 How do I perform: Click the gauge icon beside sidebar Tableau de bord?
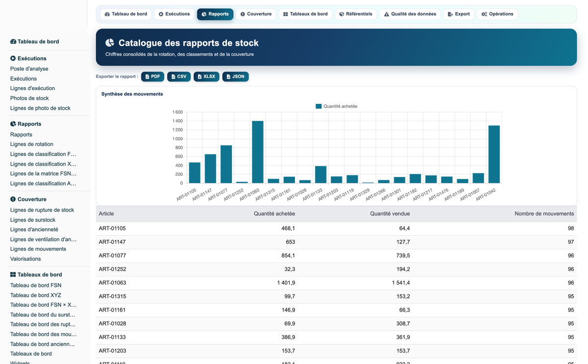(13, 42)
